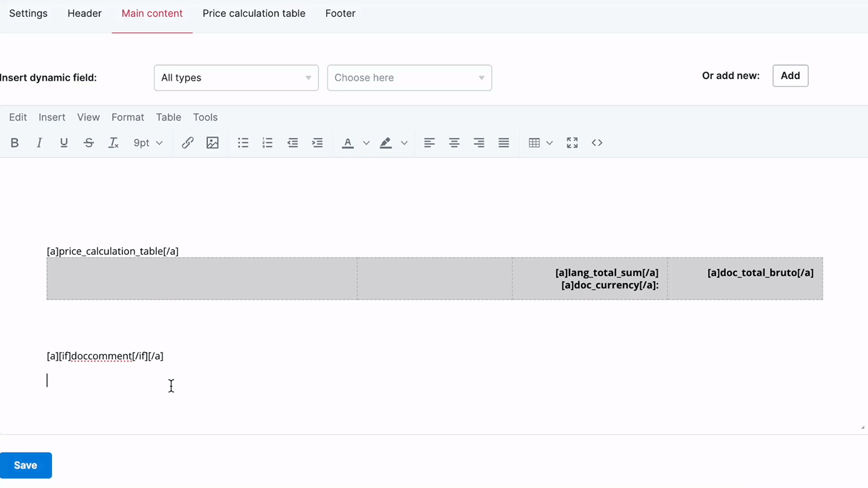Insert an image with the image icon
This screenshot has height=488, width=868.
click(x=212, y=143)
